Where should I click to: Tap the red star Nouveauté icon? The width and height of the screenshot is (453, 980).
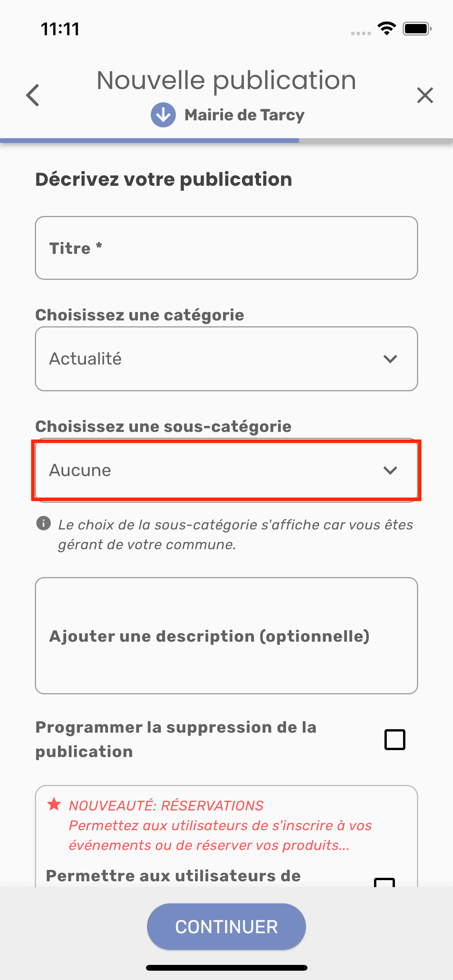click(x=54, y=804)
